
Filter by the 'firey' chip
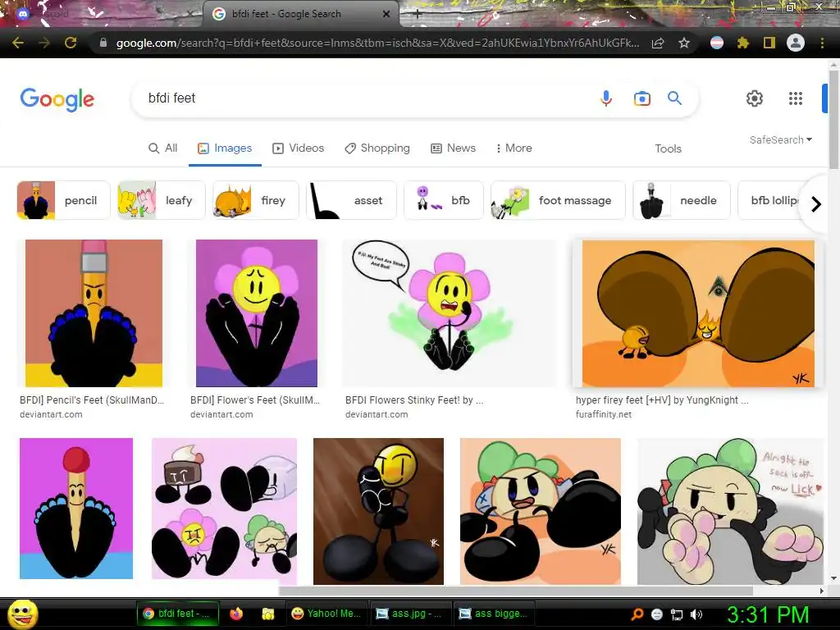(x=256, y=200)
